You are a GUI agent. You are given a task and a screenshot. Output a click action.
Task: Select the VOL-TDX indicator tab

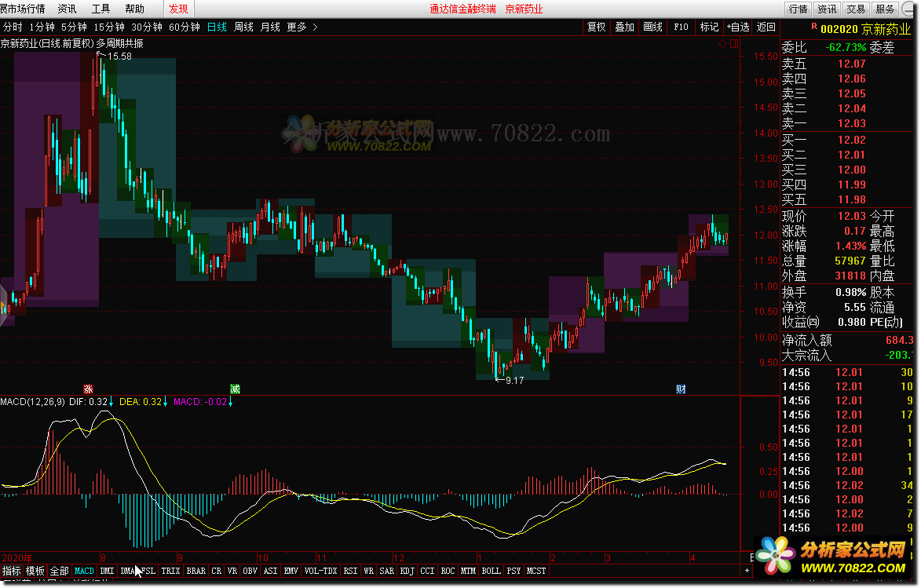click(320, 571)
